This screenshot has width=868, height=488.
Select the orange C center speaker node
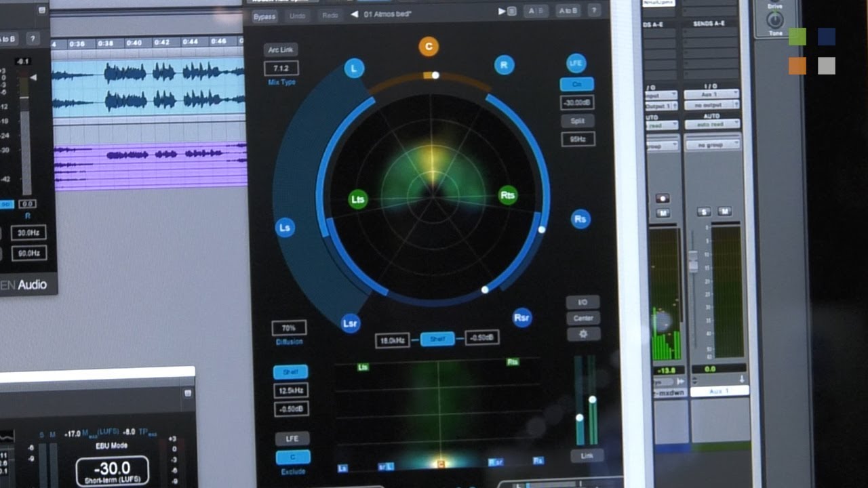pos(428,47)
